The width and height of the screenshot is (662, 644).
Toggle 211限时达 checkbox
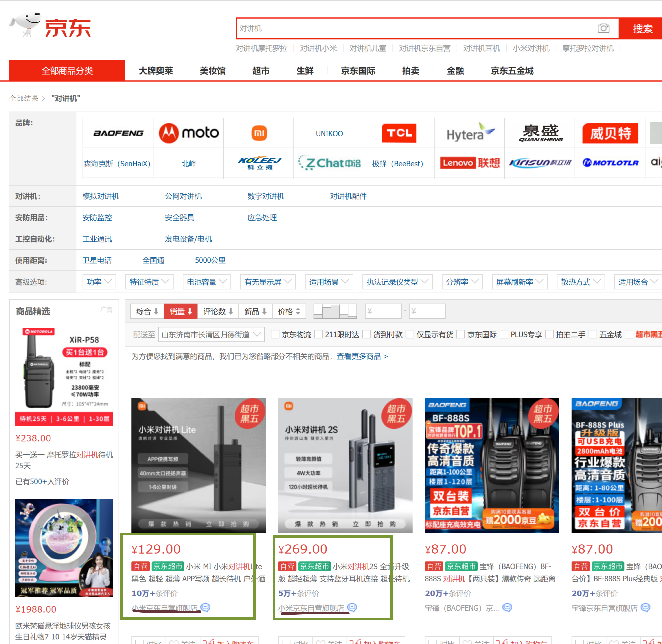pos(318,334)
